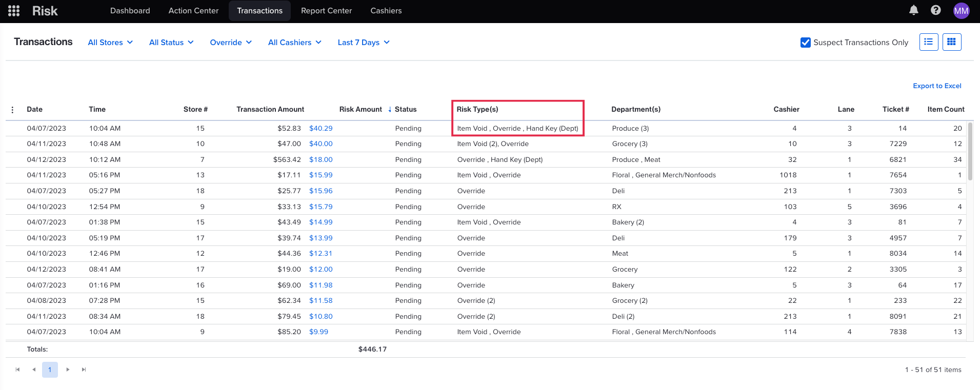Screen dimensions: 980x390
Task: Switch to list view layout
Action: click(928, 42)
